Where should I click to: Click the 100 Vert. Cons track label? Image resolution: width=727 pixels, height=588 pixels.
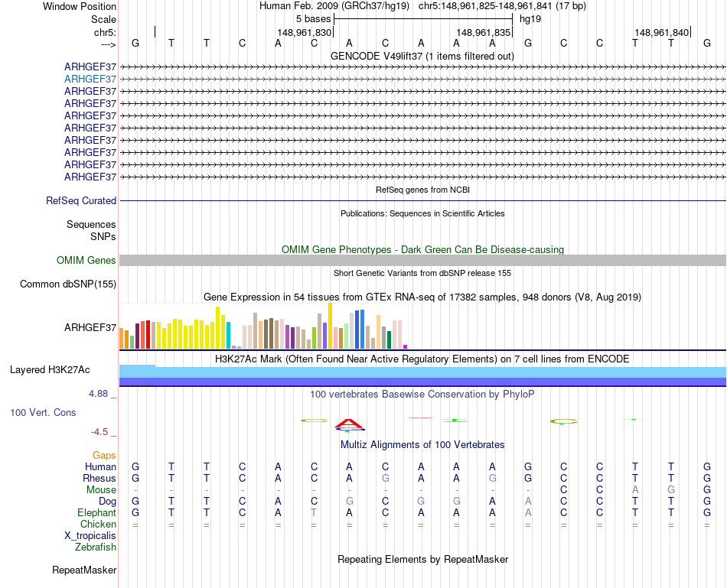pyautogui.click(x=43, y=412)
